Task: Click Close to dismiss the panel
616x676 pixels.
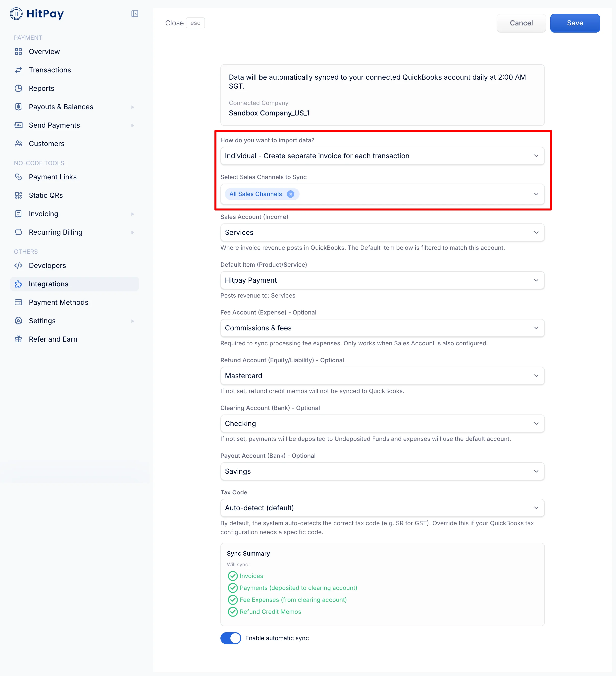Action: coord(174,23)
